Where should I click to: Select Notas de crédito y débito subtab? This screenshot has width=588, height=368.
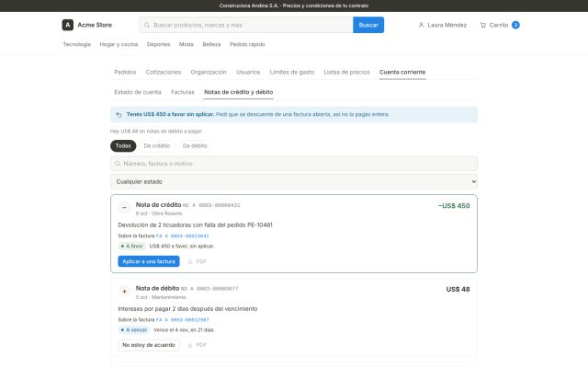[x=239, y=92]
